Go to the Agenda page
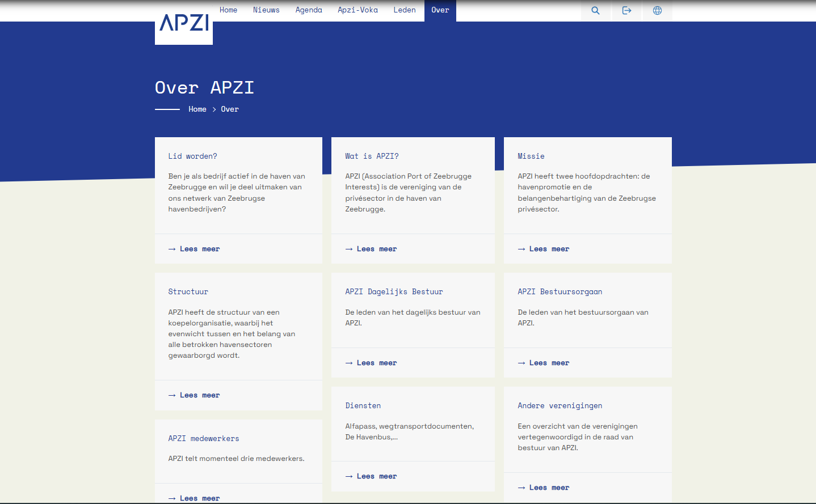This screenshot has width=816, height=504. (309, 10)
